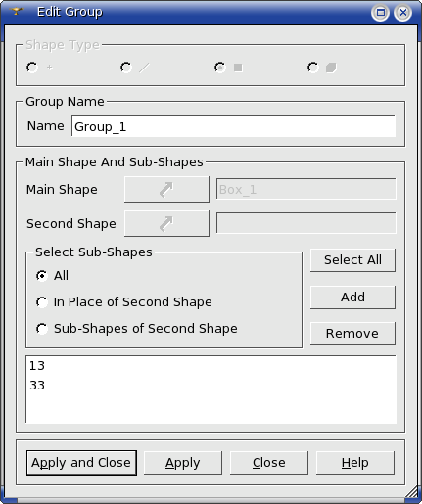The width and height of the screenshot is (422, 504).
Task: Click the Second Shape name field
Action: point(306,223)
